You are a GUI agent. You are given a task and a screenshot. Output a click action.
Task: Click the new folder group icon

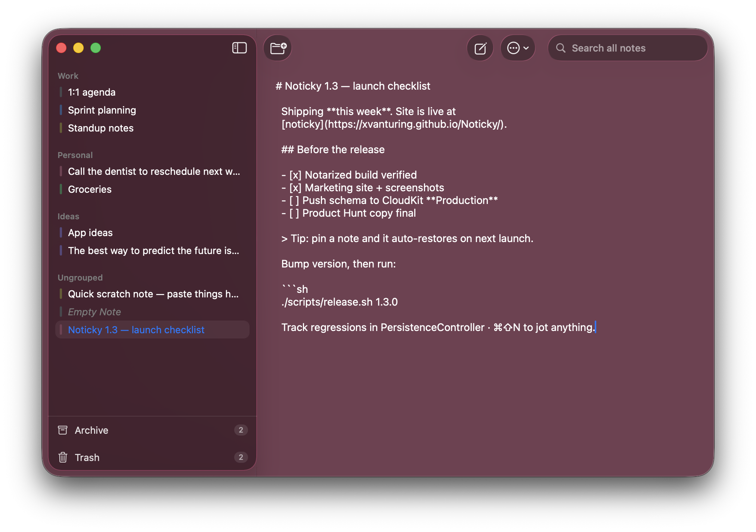pyautogui.click(x=278, y=48)
